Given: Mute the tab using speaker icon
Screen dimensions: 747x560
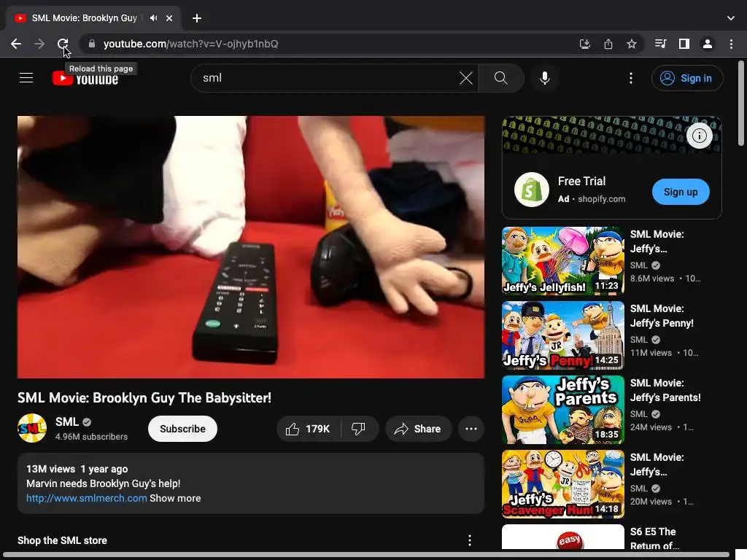Looking at the screenshot, I should click(153, 18).
